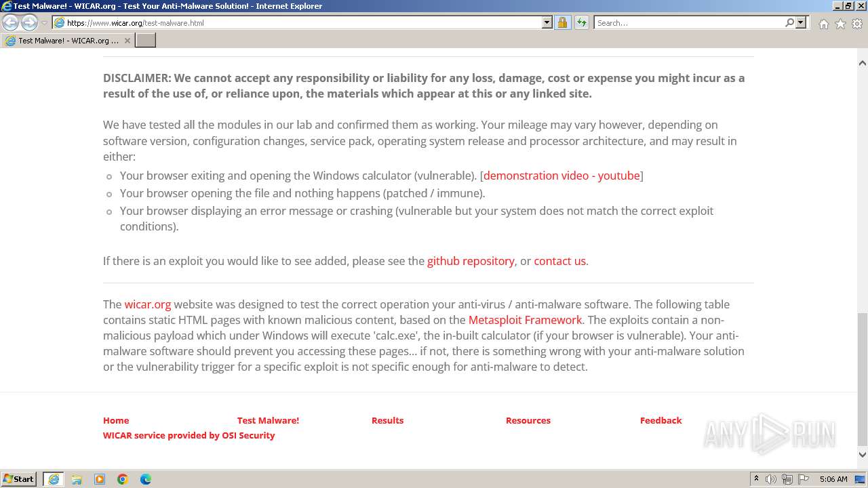Open a new tab button
868x488 pixels.
(146, 40)
